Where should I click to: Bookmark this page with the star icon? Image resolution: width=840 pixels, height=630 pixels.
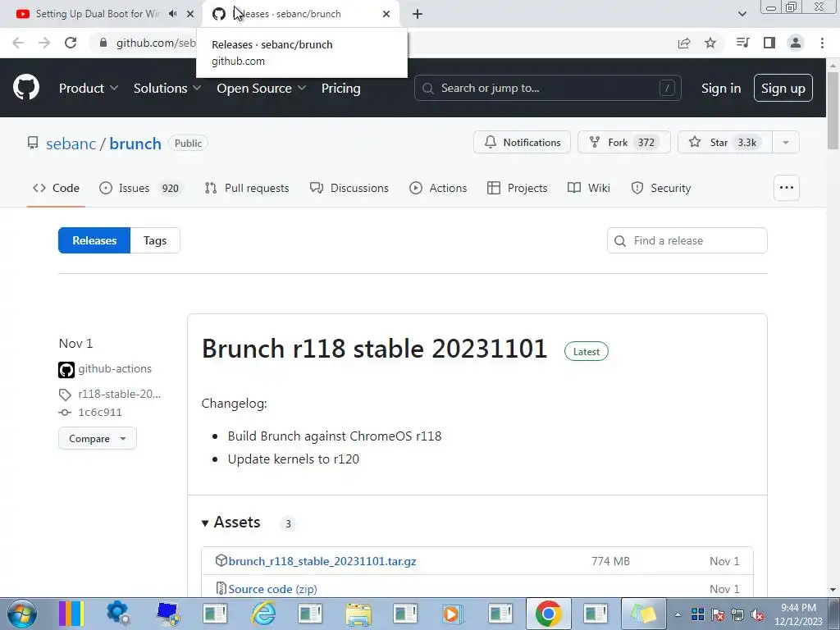(710, 43)
